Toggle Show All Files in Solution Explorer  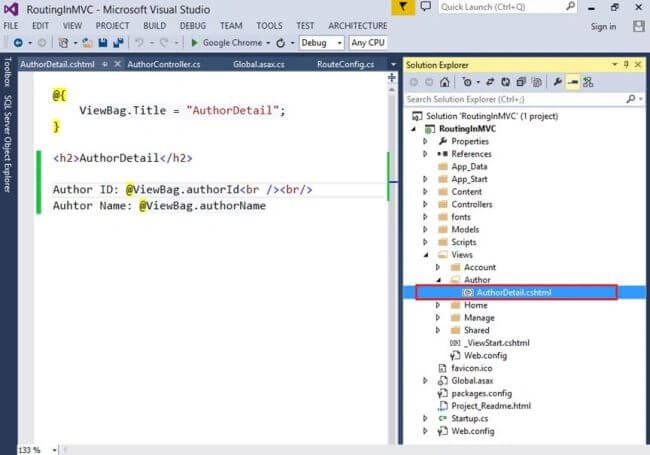(537, 82)
